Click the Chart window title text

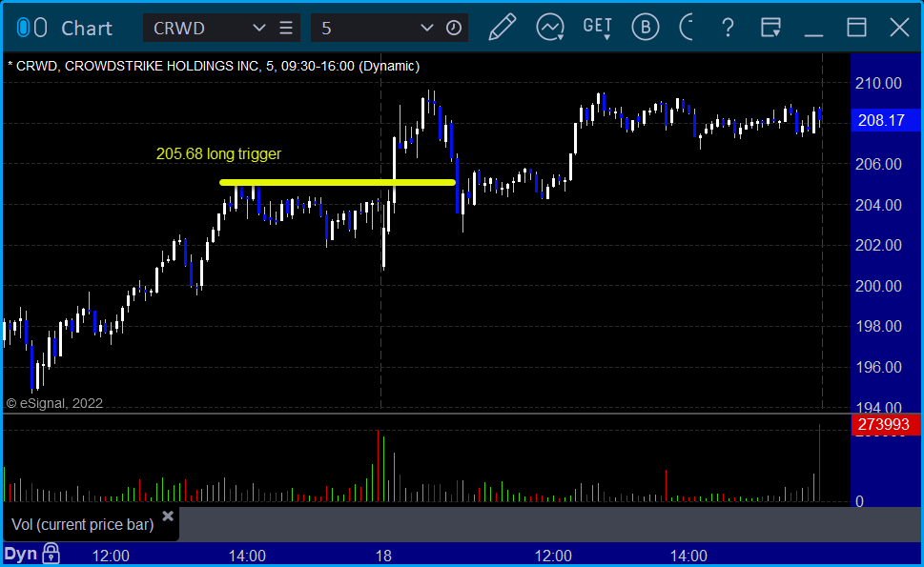pyautogui.click(x=87, y=29)
